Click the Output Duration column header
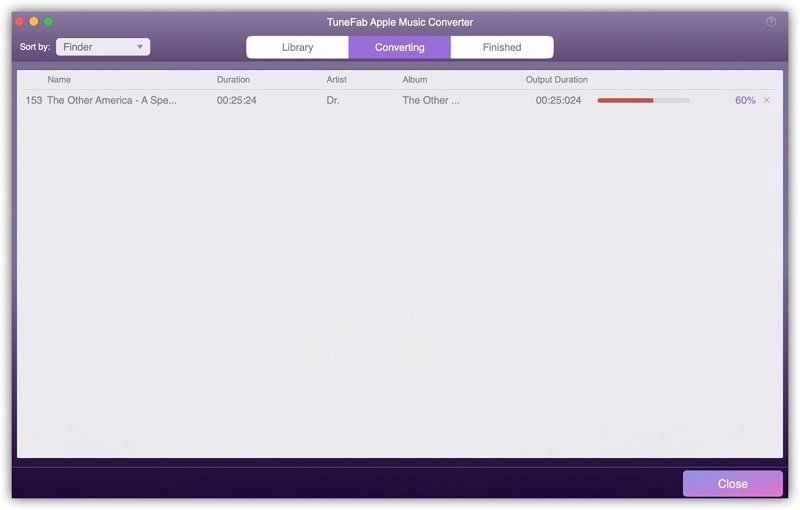 pos(556,79)
